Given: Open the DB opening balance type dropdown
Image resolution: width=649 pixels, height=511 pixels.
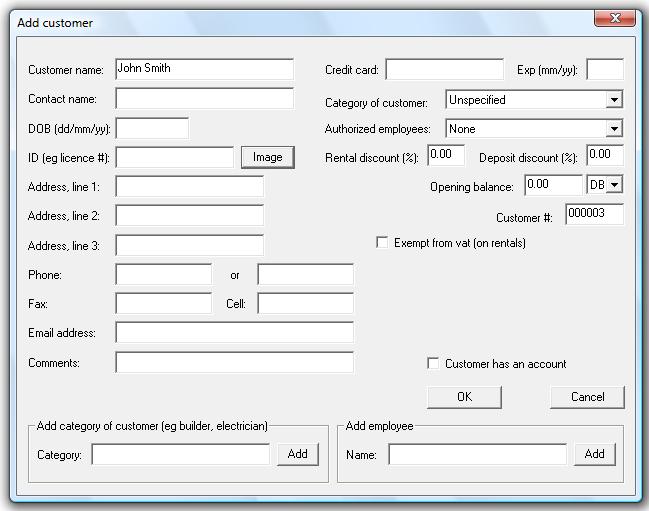Looking at the screenshot, I should click(x=614, y=185).
